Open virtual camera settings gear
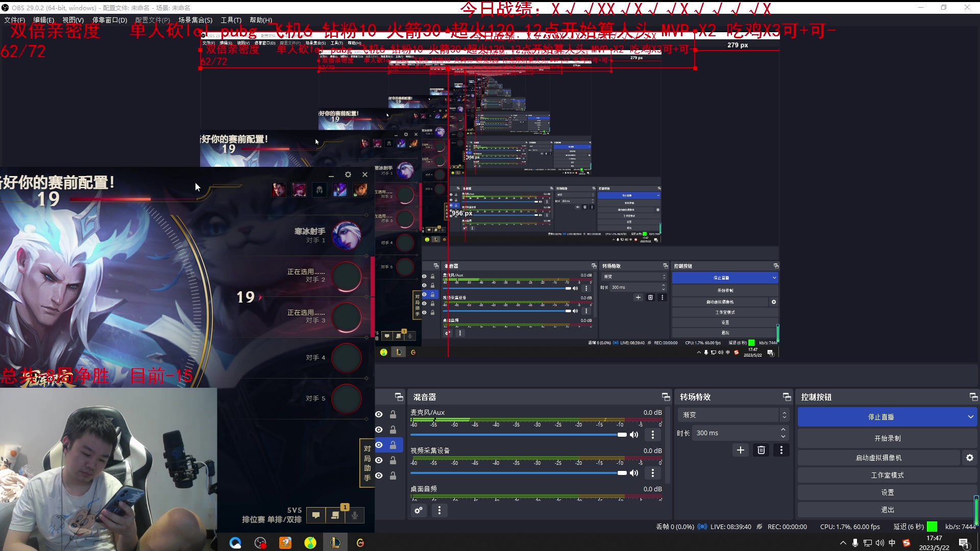This screenshot has width=980, height=551. click(970, 458)
